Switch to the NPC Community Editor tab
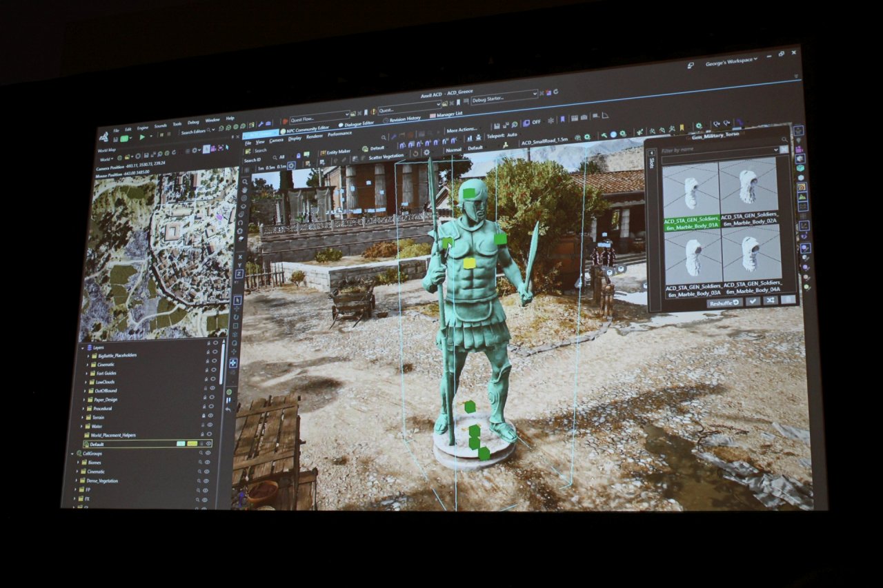Screen dimensions: 883x588 pyautogui.click(x=305, y=130)
